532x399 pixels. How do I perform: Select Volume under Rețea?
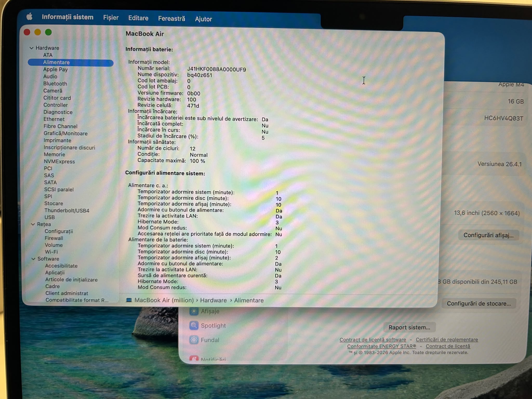pyautogui.click(x=54, y=245)
